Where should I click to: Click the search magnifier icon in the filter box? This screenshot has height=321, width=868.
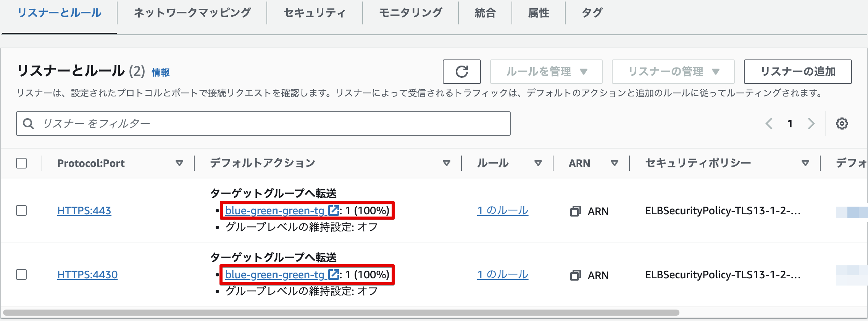[29, 124]
